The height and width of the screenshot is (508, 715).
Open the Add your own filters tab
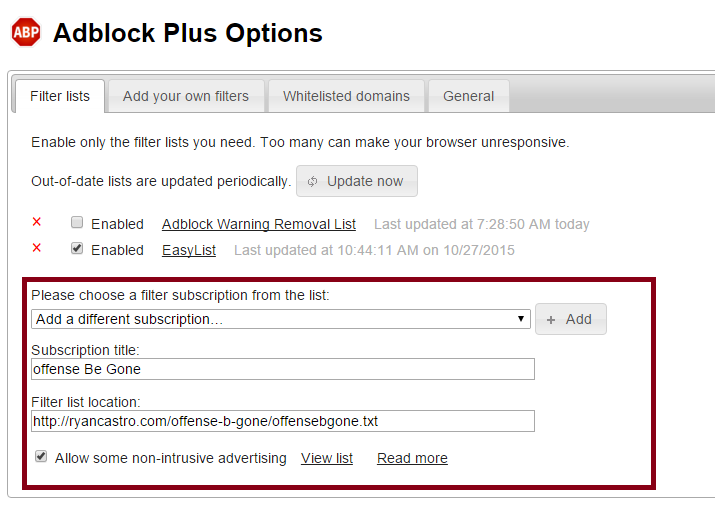click(186, 96)
